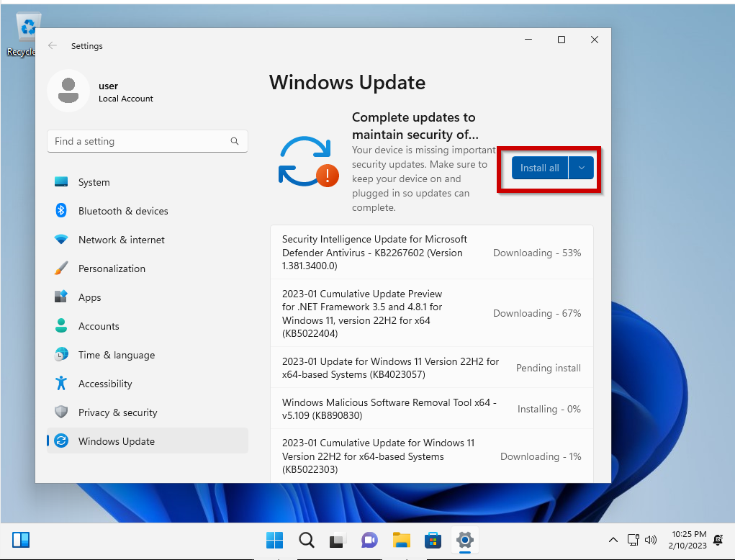This screenshot has width=735, height=560.
Task: Click the Security Intelligence Update KB2267602 entry
Action: tap(432, 253)
